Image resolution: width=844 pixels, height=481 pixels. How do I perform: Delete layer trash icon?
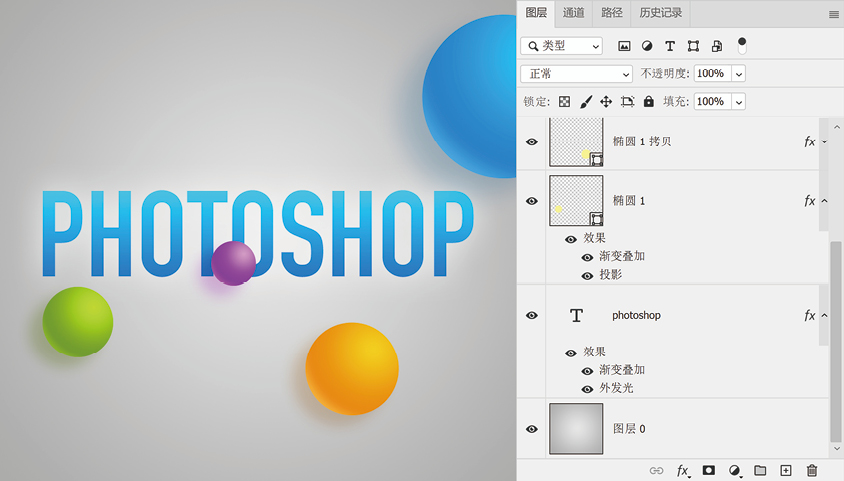[x=812, y=470]
